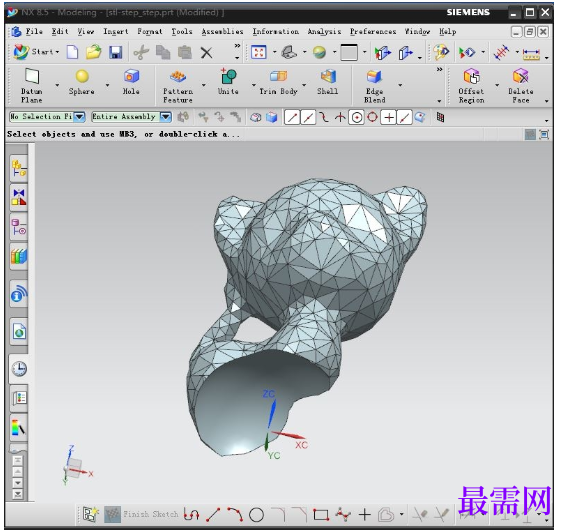This screenshot has width=570, height=532.
Task: Toggle the quadrant point snap option
Action: click(373, 117)
